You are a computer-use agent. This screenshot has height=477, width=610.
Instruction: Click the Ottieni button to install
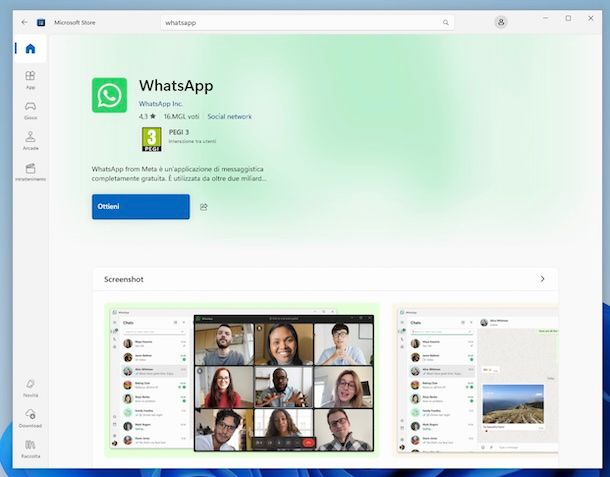point(141,207)
